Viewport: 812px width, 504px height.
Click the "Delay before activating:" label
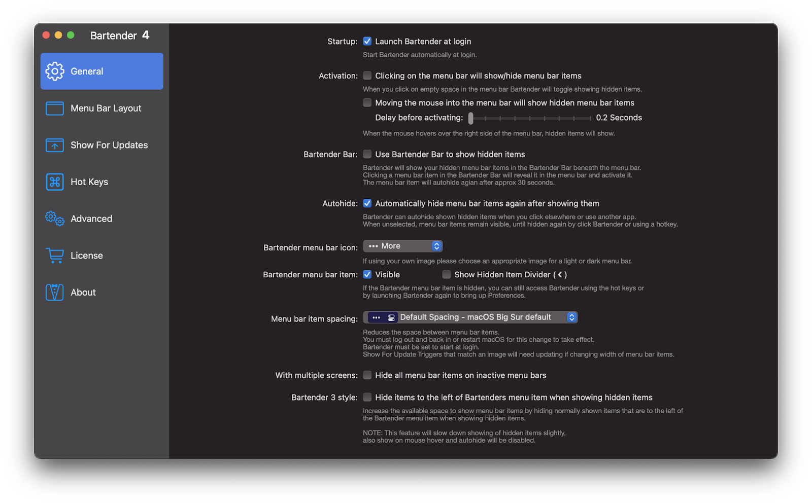(419, 118)
